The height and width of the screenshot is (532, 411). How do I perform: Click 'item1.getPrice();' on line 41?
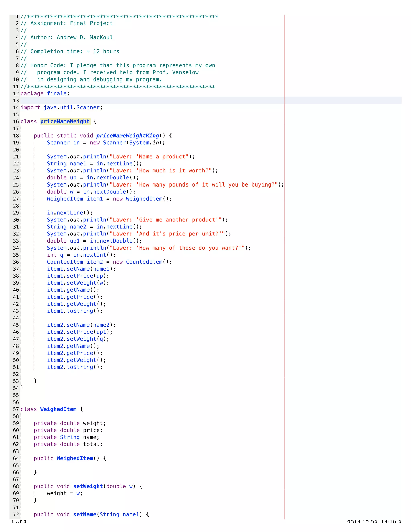tap(75, 297)
